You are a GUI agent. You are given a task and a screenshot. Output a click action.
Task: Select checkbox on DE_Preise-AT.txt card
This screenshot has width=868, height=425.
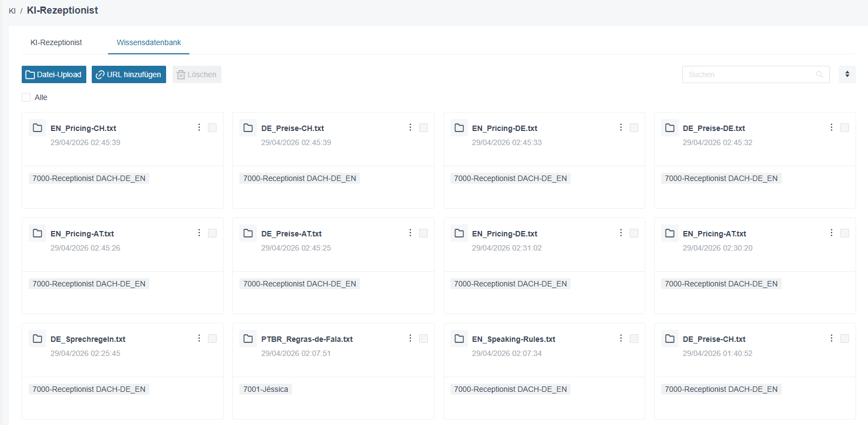click(423, 233)
